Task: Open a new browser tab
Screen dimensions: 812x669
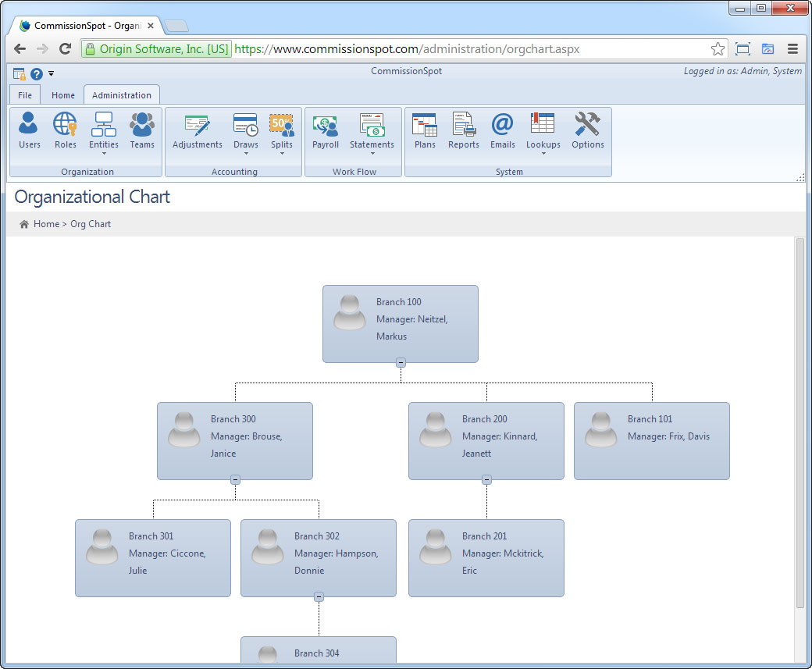Action: point(176,26)
